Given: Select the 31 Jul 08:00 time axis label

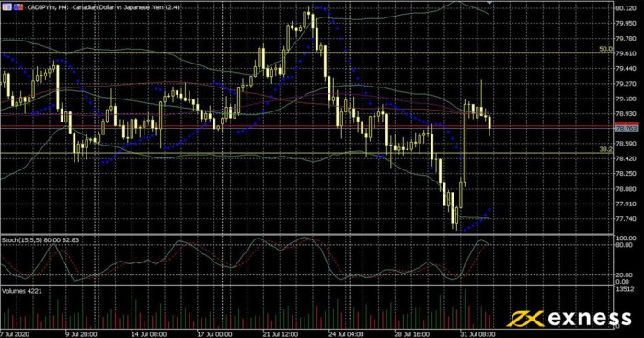Looking at the screenshot, I should pos(477,334).
